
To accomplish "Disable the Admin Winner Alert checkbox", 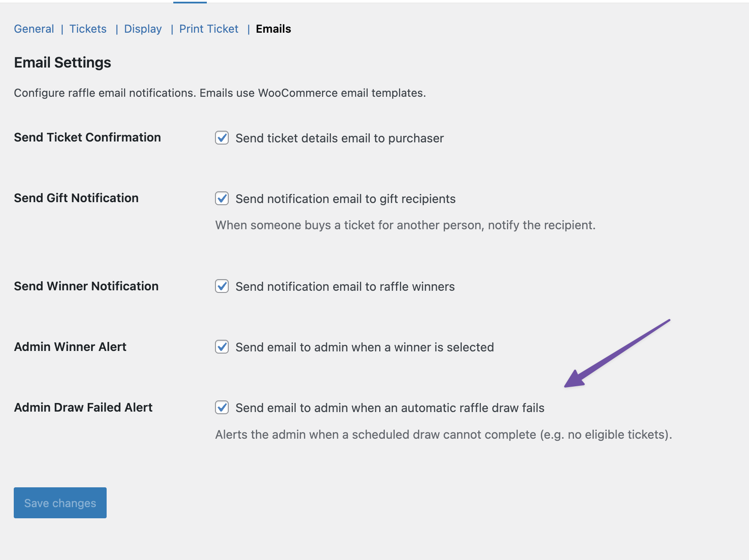I will coord(221,347).
